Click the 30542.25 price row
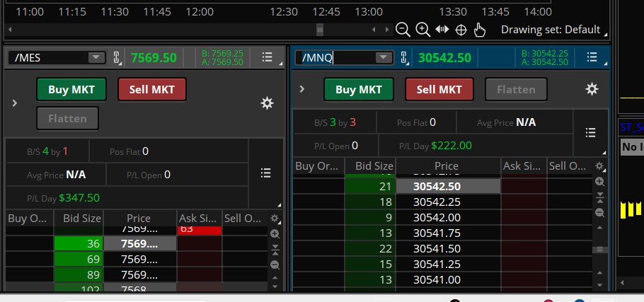The height and width of the screenshot is (302, 644). 448,202
